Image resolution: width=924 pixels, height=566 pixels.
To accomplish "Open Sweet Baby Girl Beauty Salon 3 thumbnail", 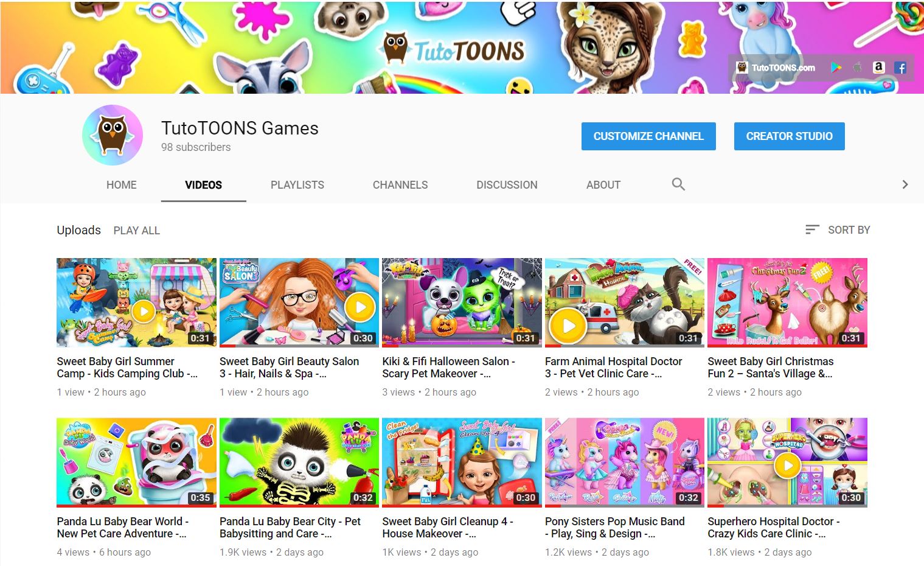I will pyautogui.click(x=299, y=302).
